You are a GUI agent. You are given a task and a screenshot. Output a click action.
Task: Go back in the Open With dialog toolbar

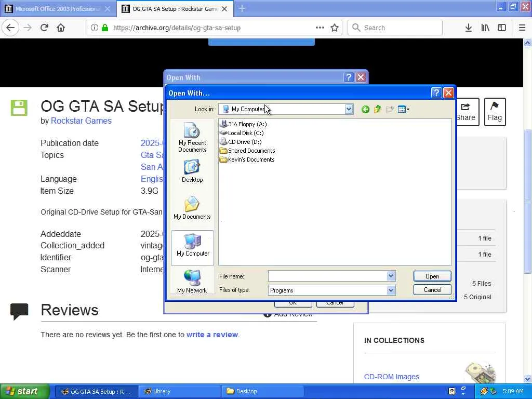365,109
